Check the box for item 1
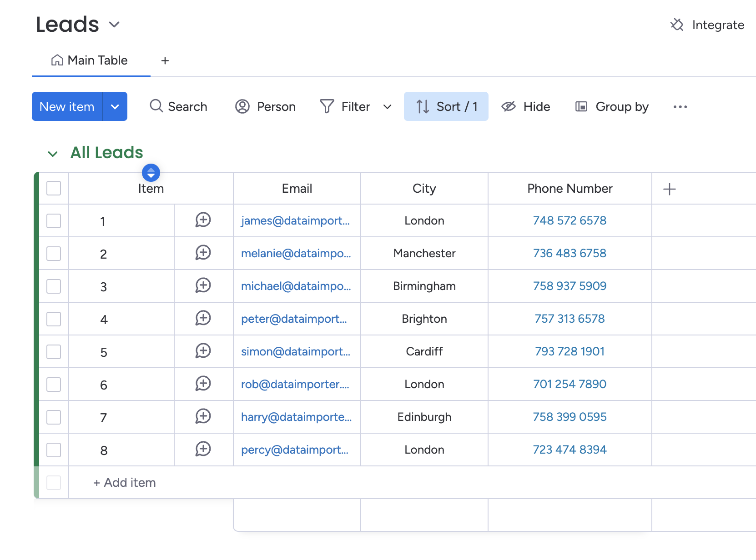 (x=54, y=221)
